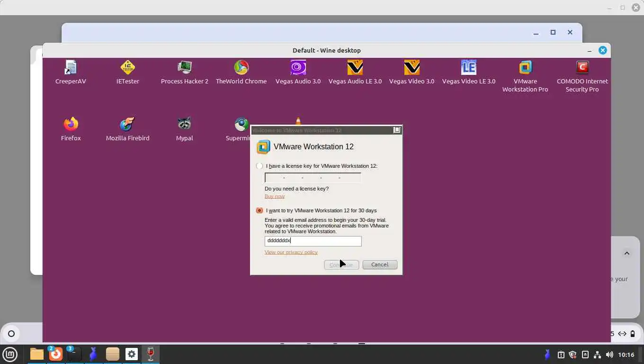The image size is (644, 364).
Task: Click the taskbar clock showing 10:16
Action: coord(626,355)
